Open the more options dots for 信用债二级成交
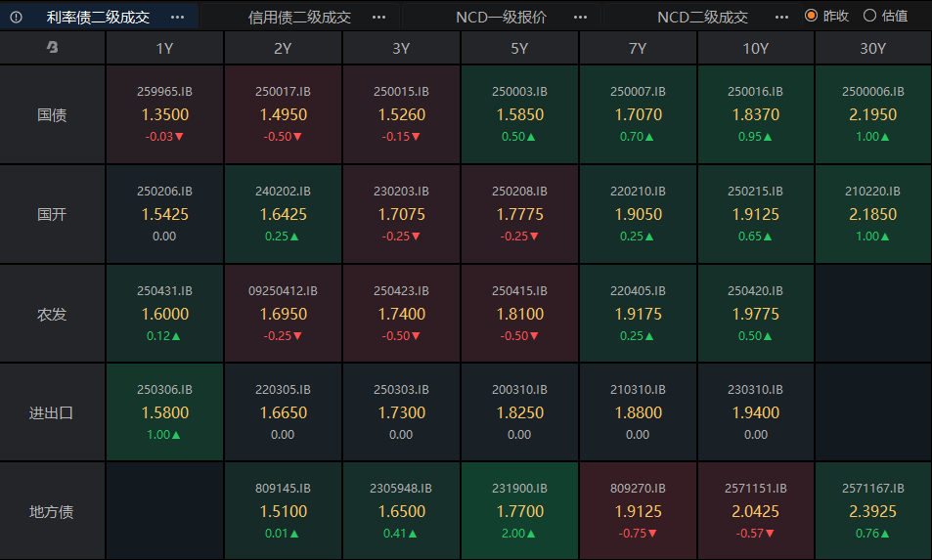Image resolution: width=932 pixels, height=560 pixels. (x=378, y=17)
